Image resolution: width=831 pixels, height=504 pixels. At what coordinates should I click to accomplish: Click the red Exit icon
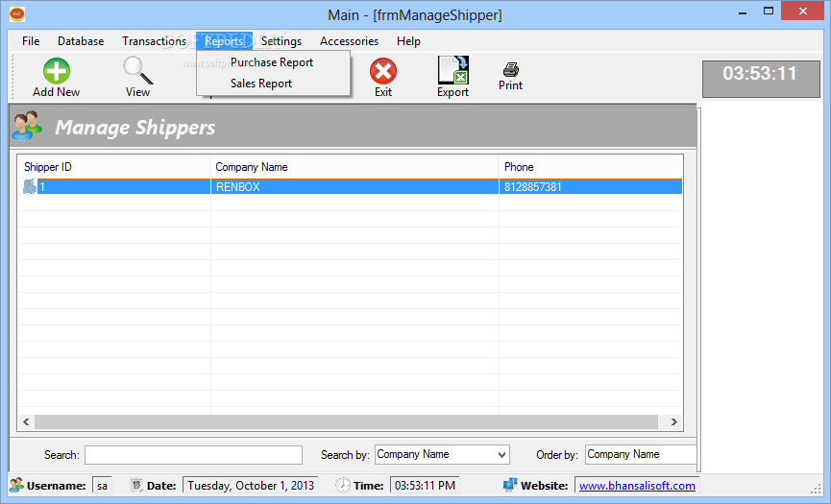tap(383, 71)
